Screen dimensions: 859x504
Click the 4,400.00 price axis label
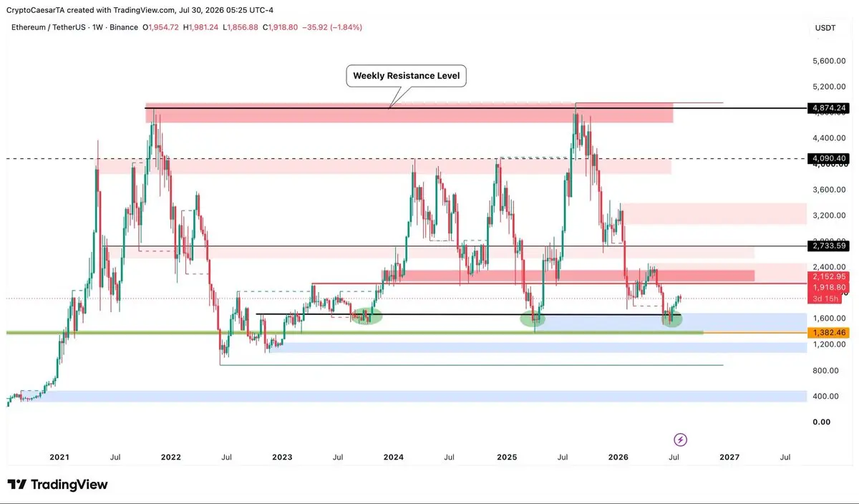[x=830, y=138]
